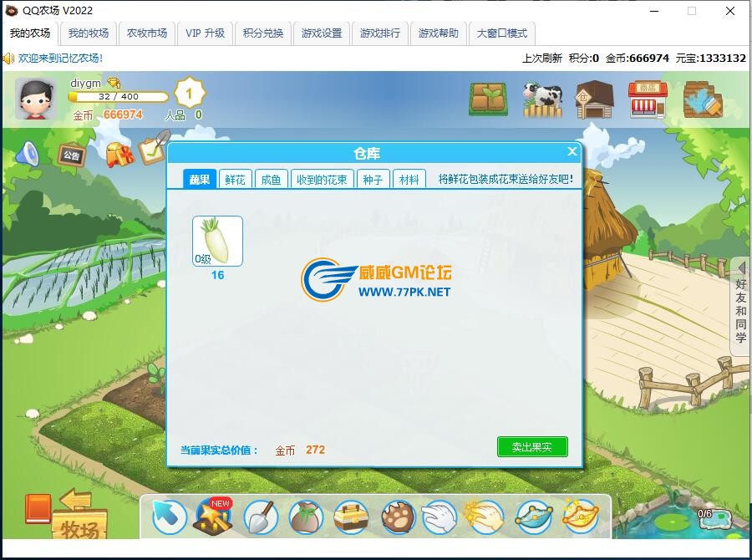Open the 游戏帮助 tab

point(439,33)
